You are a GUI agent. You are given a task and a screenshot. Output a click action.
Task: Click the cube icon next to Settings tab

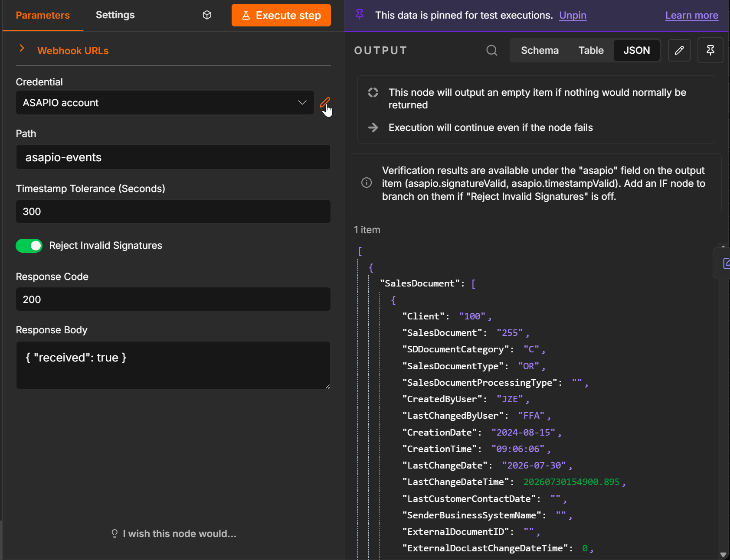pos(207,15)
